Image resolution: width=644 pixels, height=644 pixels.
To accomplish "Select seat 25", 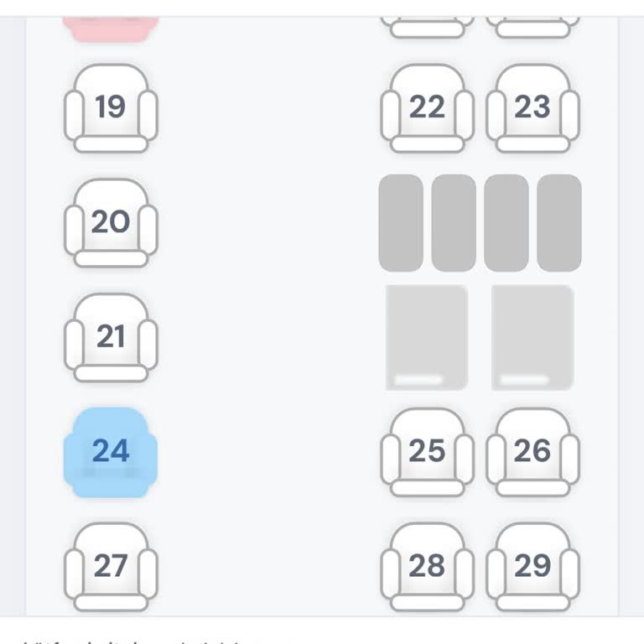I will click(427, 452).
